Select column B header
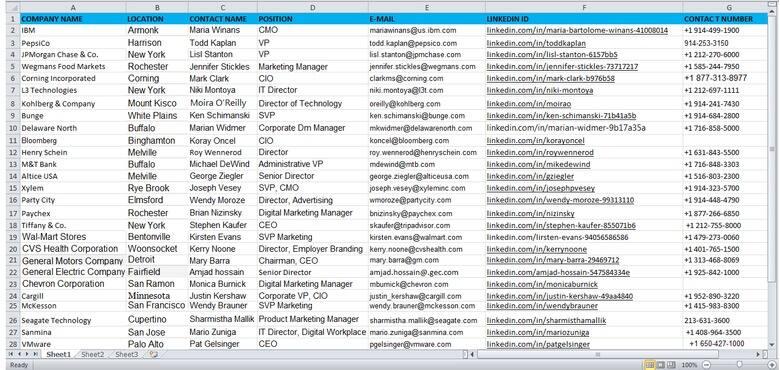 157,7
